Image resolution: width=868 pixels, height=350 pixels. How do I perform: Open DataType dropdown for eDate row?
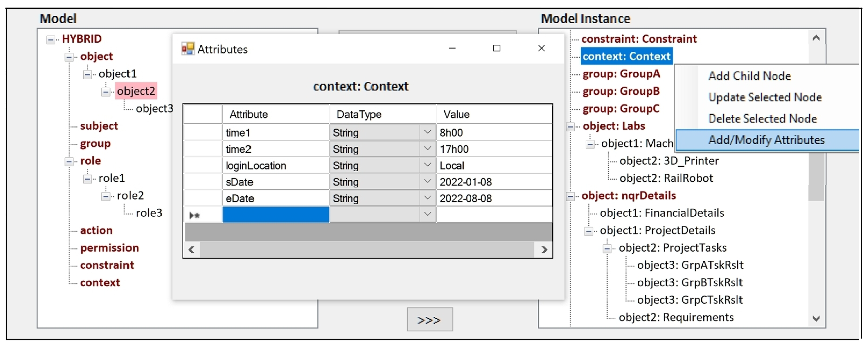pyautogui.click(x=427, y=198)
